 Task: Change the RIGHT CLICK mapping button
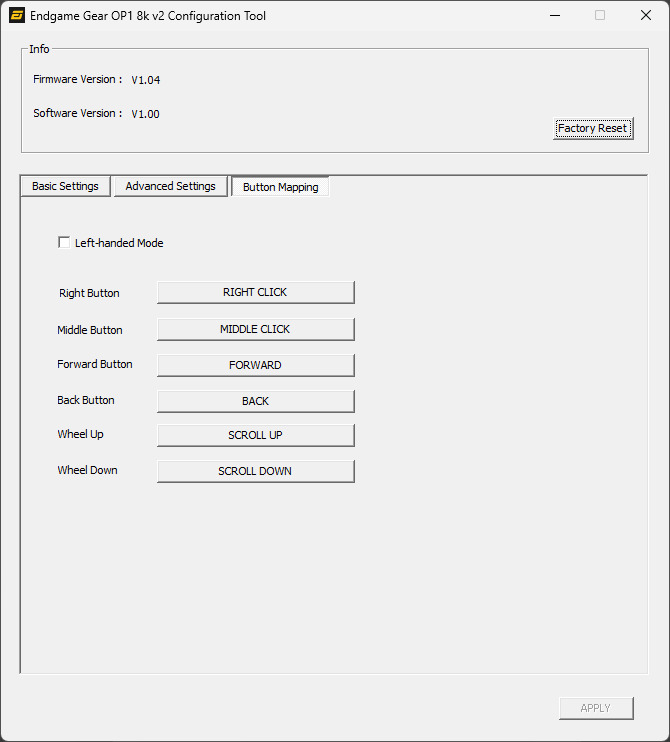click(255, 292)
